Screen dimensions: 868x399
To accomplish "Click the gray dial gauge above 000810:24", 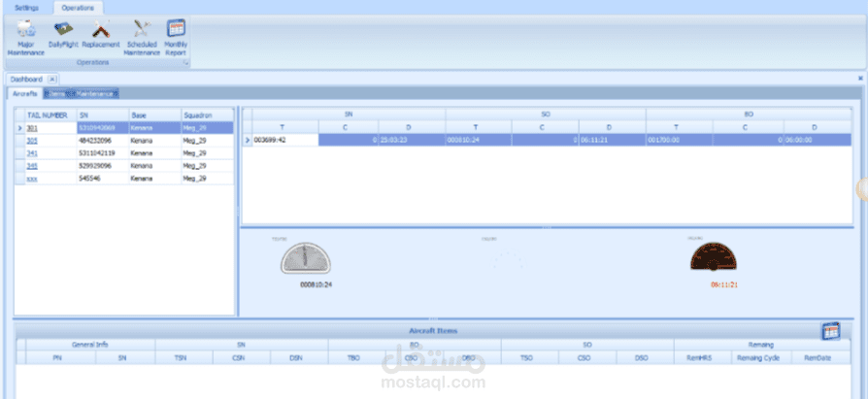I will pos(305,258).
